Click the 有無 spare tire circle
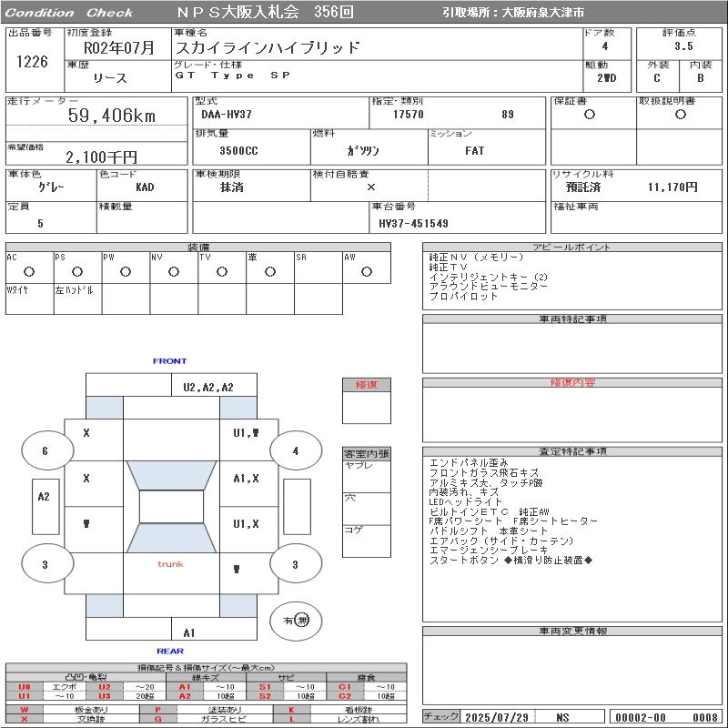Screen dimensions: 728x728 tap(296, 621)
